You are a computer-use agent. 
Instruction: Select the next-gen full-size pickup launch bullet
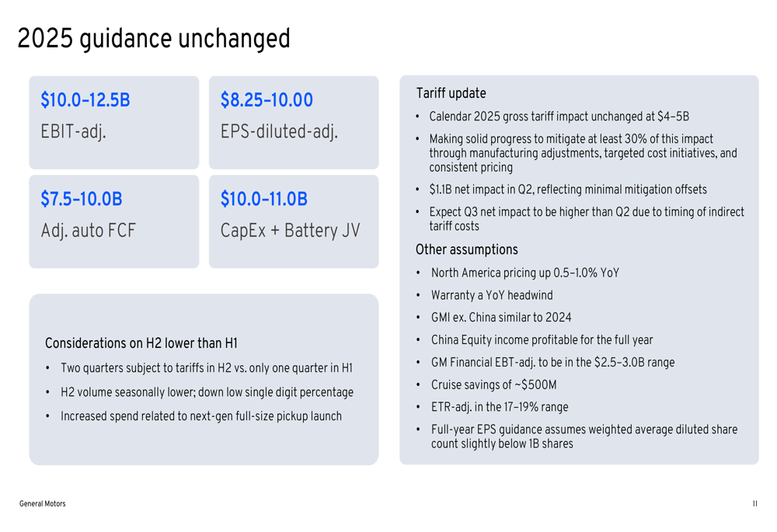pyautogui.click(x=201, y=416)
